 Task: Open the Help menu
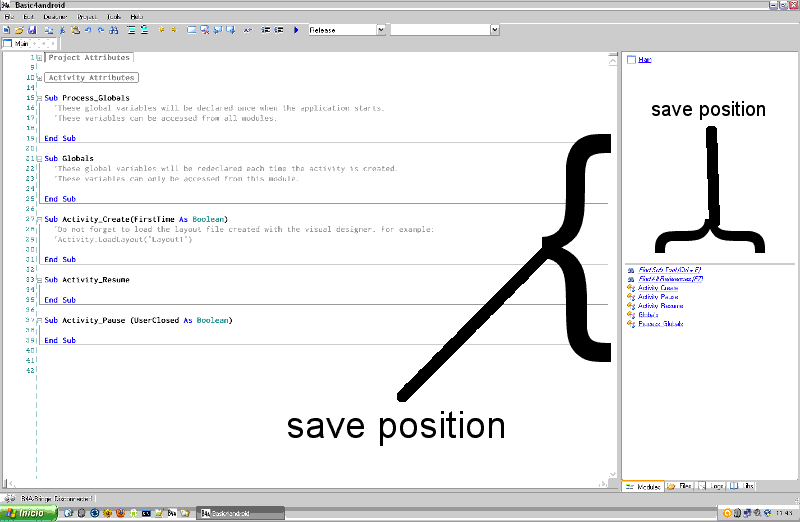(136, 16)
